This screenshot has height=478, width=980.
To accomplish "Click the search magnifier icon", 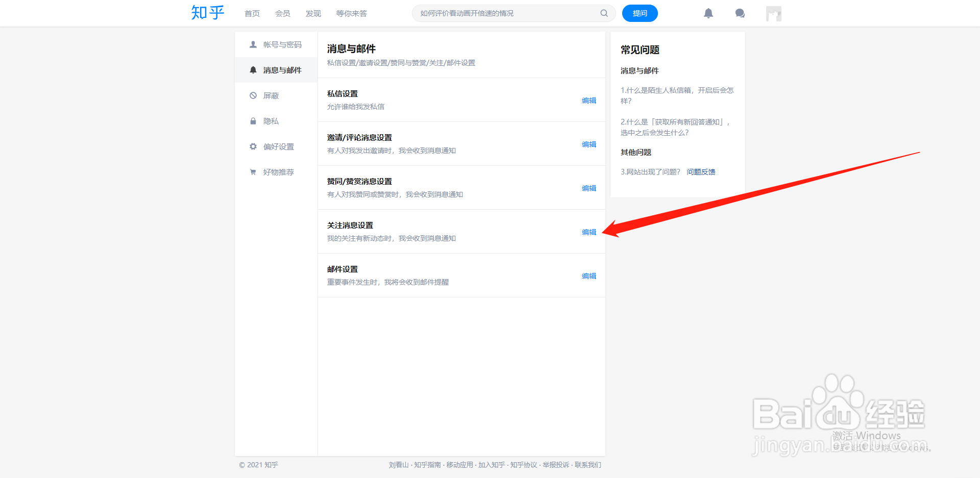I will click(604, 13).
